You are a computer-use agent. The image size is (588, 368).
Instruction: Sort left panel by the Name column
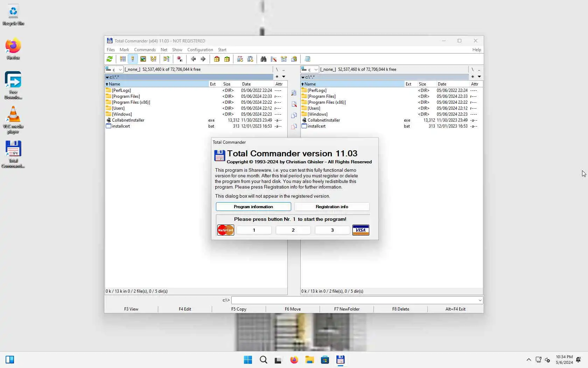point(156,84)
